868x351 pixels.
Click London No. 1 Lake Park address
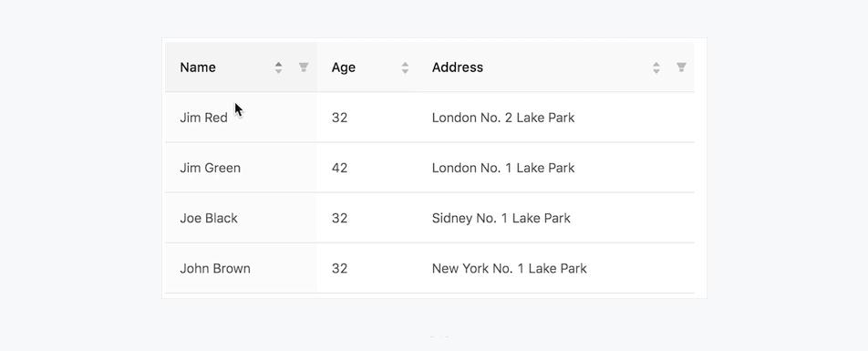(503, 168)
